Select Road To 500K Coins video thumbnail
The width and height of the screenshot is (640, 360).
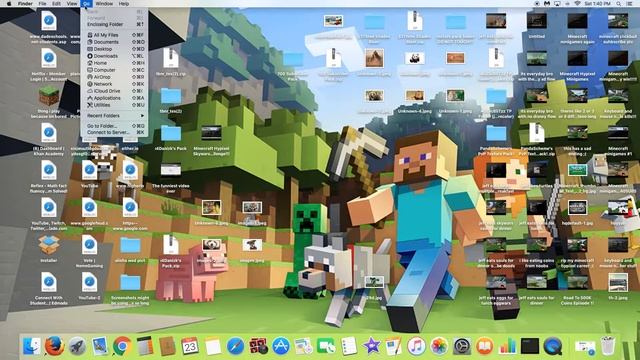click(577, 282)
